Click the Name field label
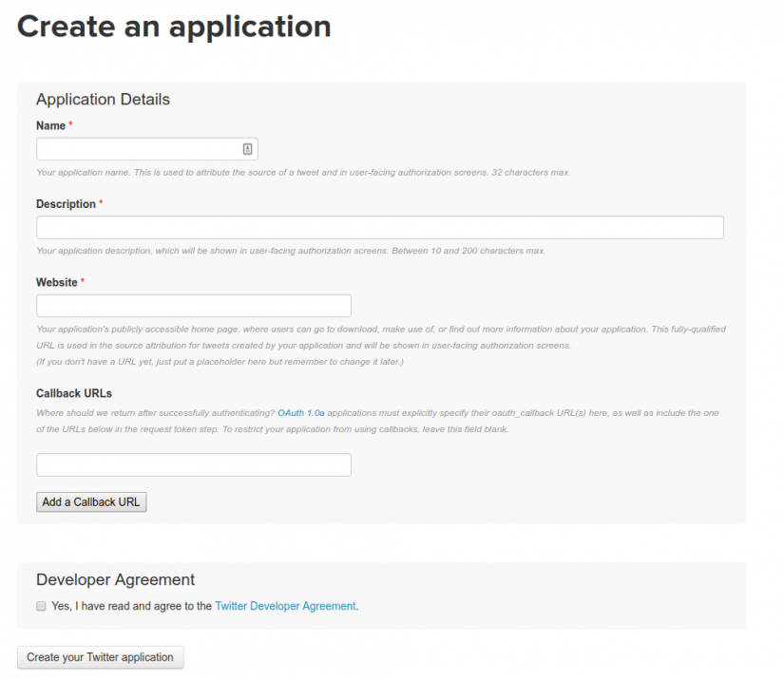 (x=50, y=125)
